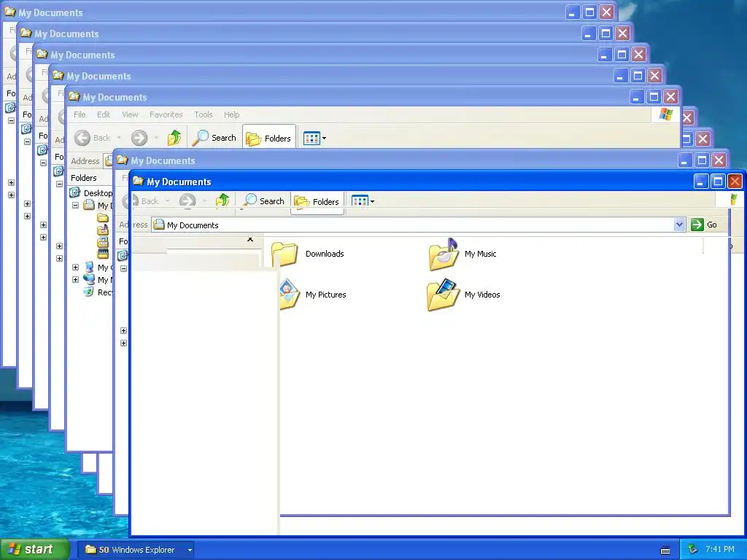Screen dimensions: 747x560
Task: Select videos folder icon in menu-bar window tree
Action: 102,254
